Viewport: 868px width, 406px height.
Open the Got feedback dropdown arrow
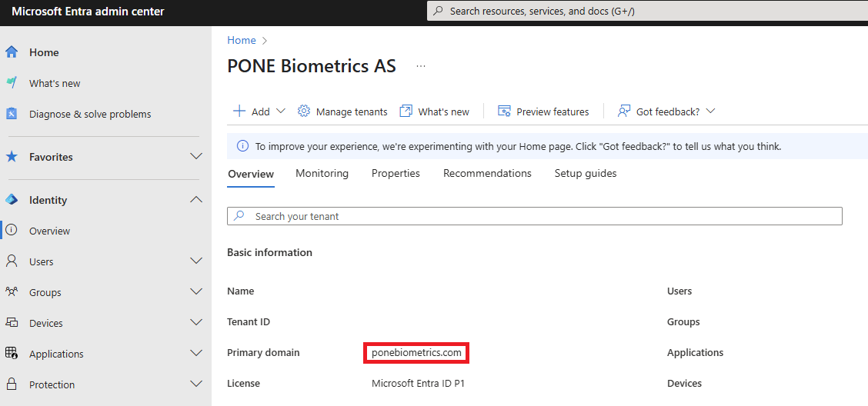coord(711,111)
